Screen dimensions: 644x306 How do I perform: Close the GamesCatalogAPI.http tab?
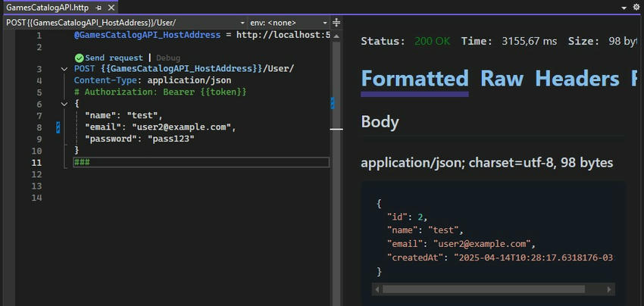[x=111, y=8]
